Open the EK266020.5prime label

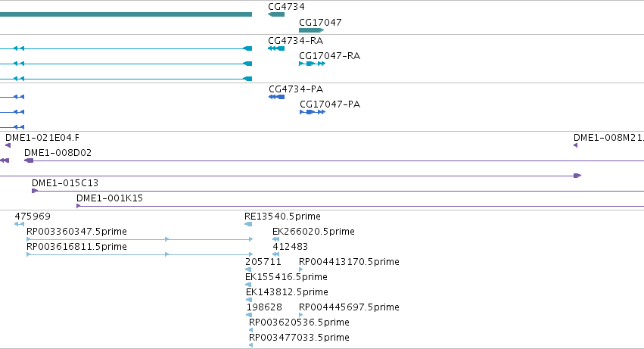[x=313, y=232]
